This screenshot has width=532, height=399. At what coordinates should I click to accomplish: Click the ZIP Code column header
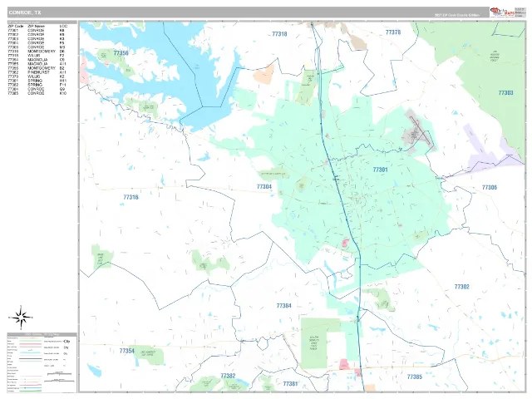tap(16, 26)
